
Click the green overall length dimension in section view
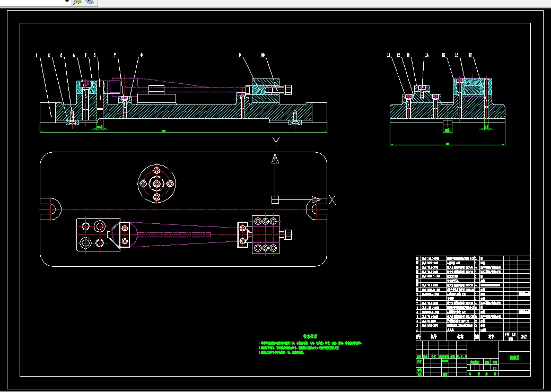163,131
